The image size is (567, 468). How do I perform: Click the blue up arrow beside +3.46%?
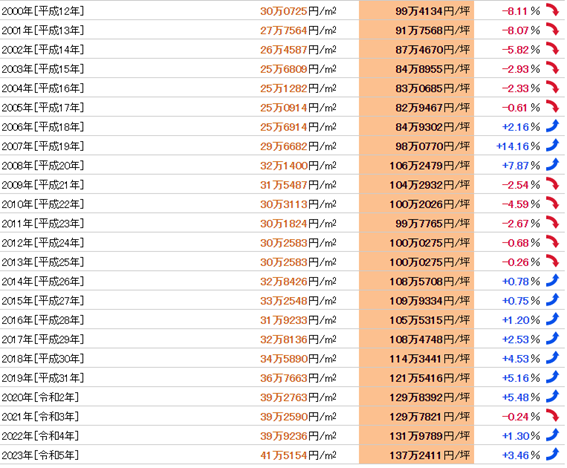[x=552, y=454]
